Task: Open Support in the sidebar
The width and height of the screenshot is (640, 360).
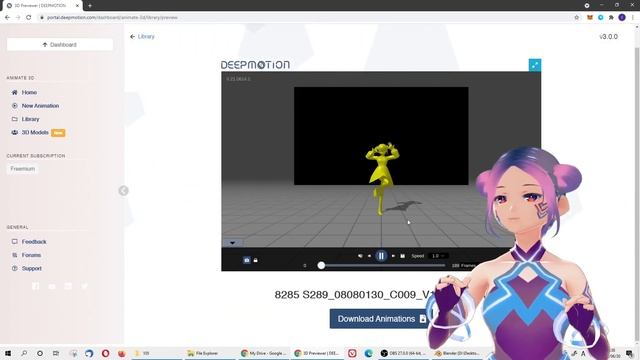Action: [x=32, y=269]
